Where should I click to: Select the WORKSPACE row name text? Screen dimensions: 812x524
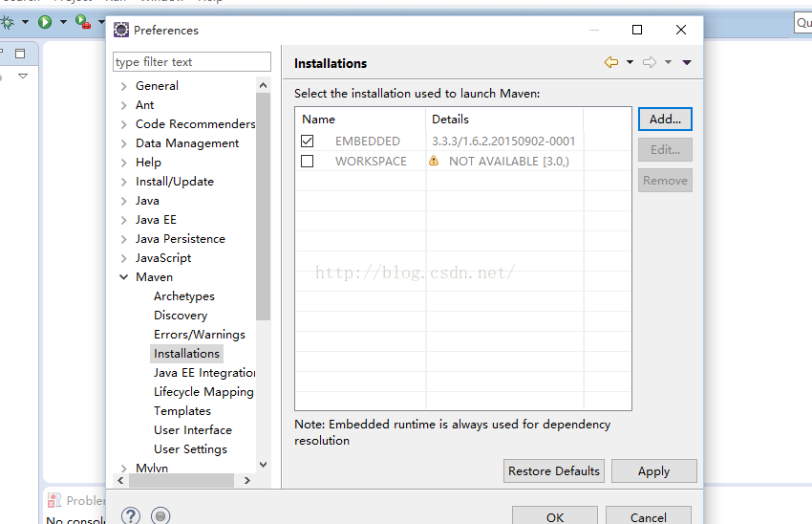pyautogui.click(x=371, y=162)
